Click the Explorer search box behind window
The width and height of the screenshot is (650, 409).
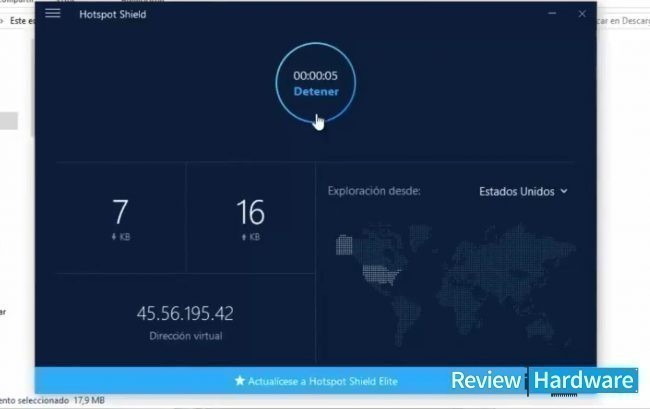point(624,19)
